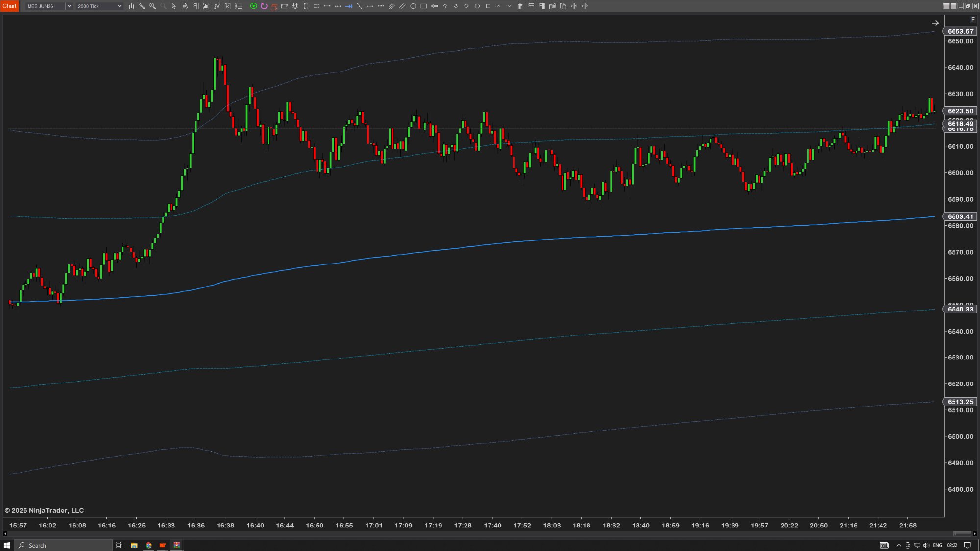Viewport: 980px width, 551px height.
Task: Click the green circle record icon
Action: 253,6
